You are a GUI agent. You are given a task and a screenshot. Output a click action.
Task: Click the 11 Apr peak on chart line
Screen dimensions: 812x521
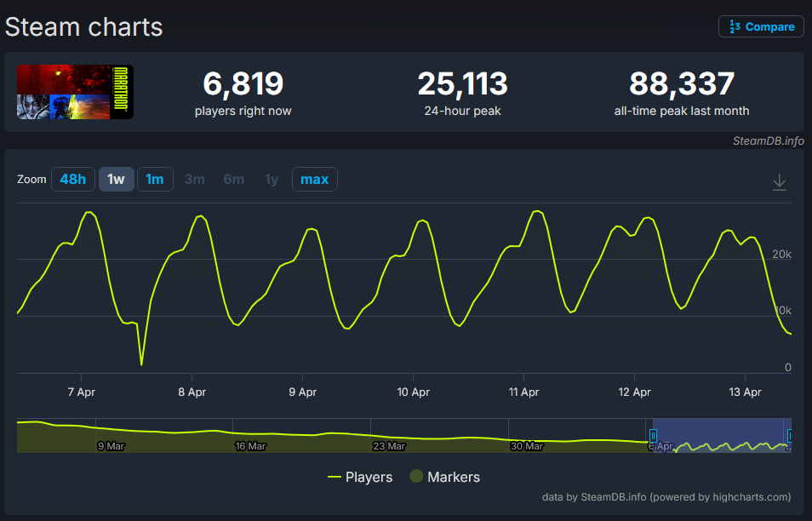[x=538, y=211]
